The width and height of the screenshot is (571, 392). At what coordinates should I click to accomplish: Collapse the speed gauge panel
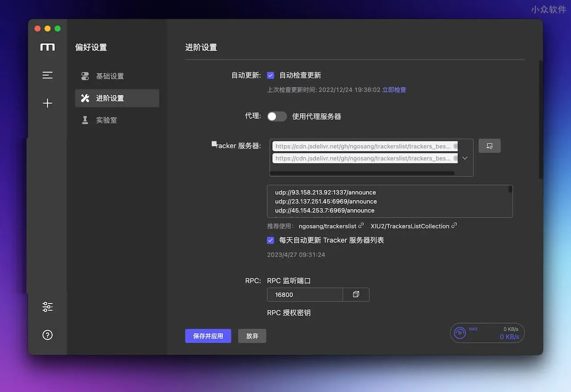pyautogui.click(x=459, y=333)
